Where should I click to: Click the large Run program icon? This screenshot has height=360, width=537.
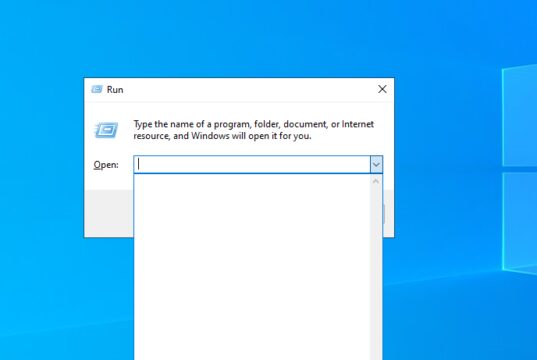click(107, 130)
